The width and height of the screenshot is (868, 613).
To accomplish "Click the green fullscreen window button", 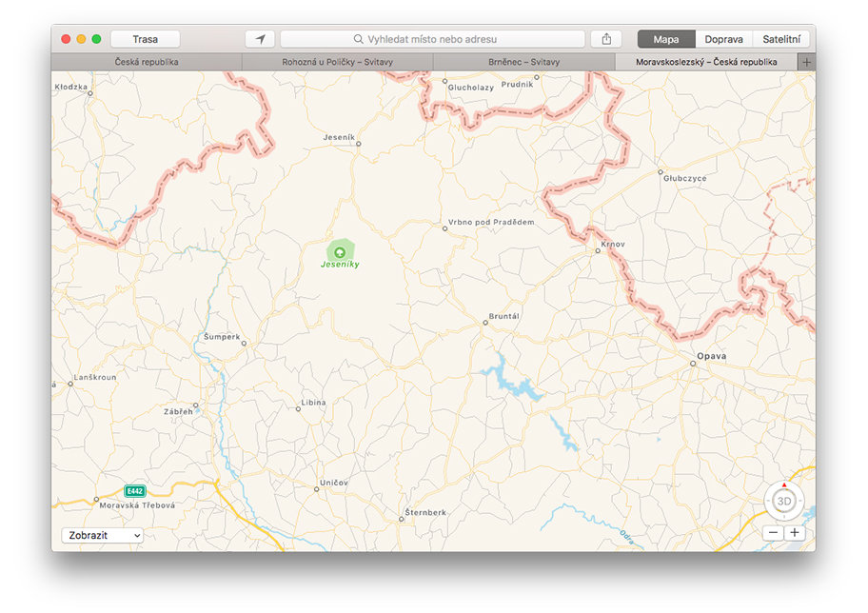I will 96,39.
